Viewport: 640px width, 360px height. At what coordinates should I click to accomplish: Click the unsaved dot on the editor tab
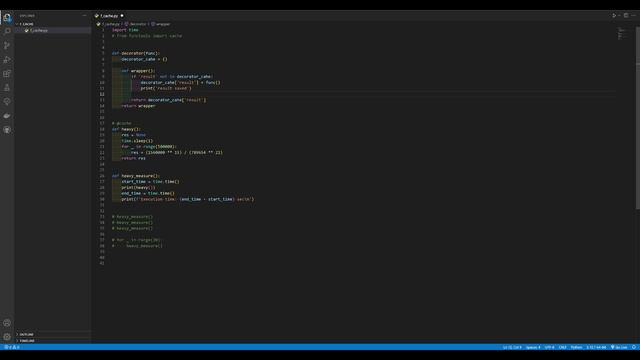pyautogui.click(x=122, y=16)
